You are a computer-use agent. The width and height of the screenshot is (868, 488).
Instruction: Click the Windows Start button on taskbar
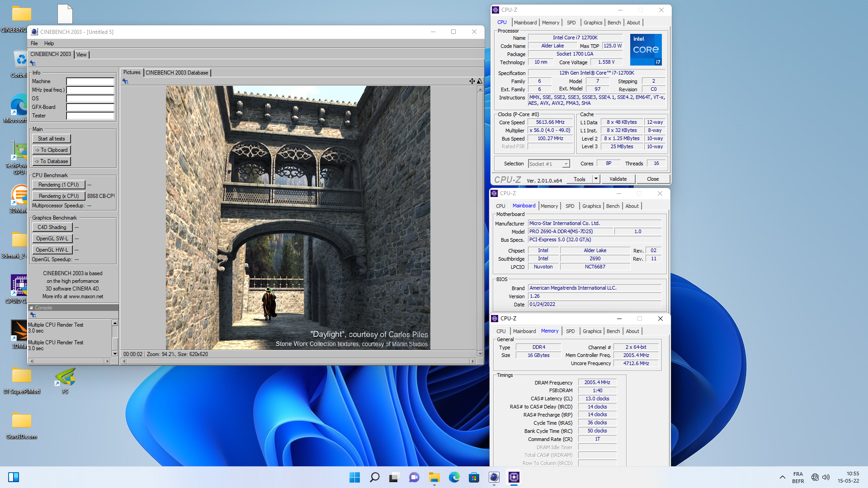pos(354,477)
